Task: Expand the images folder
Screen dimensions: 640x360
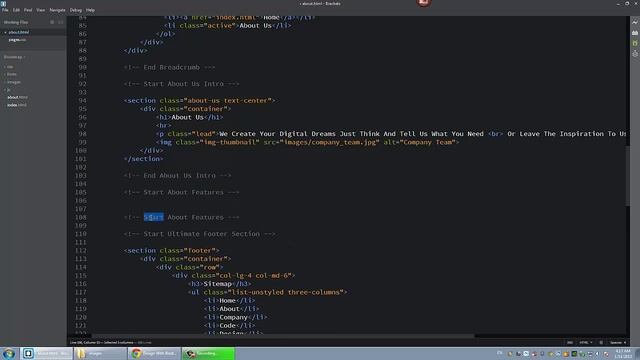Action: click(13, 82)
